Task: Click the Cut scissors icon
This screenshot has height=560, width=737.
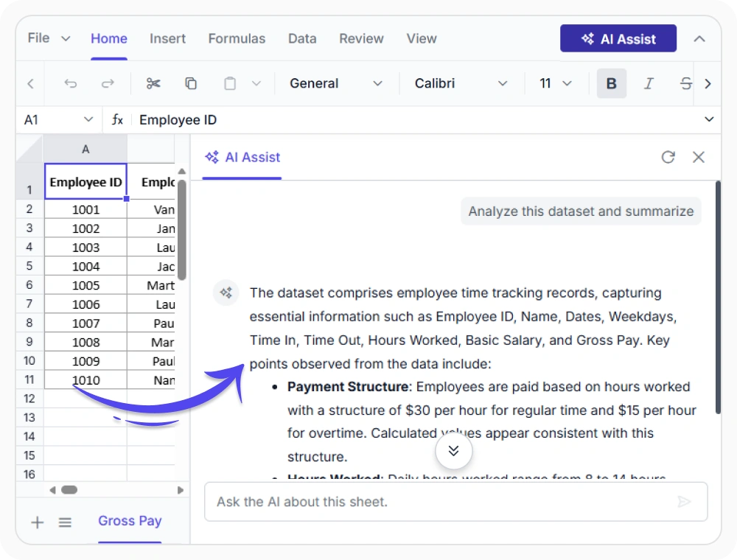Action: coord(153,83)
